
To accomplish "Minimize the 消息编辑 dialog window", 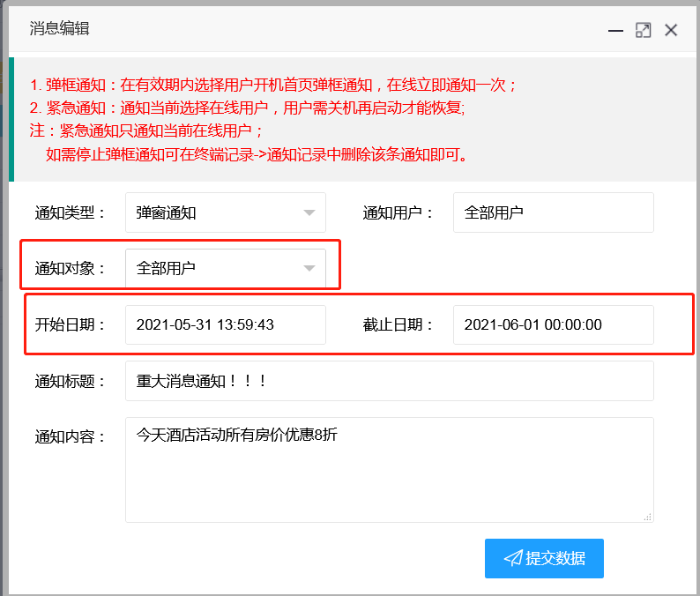I will [x=615, y=30].
